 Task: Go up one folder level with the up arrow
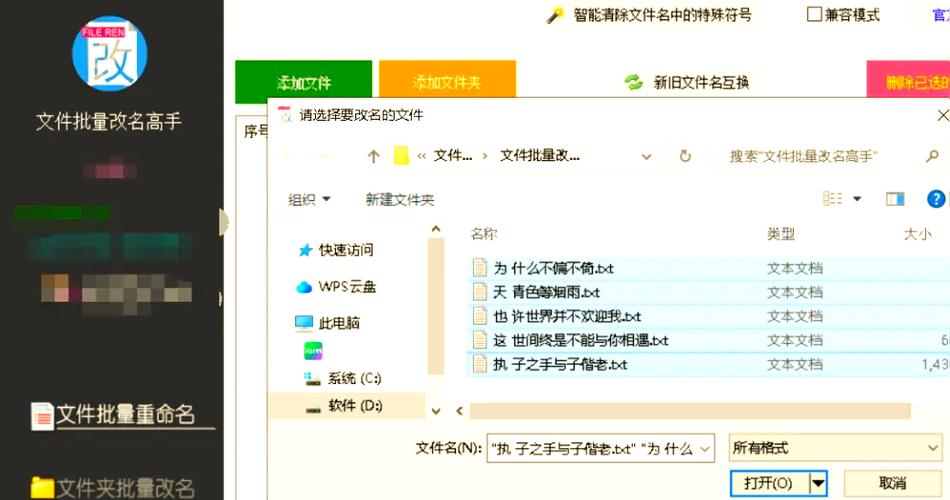pos(373,156)
